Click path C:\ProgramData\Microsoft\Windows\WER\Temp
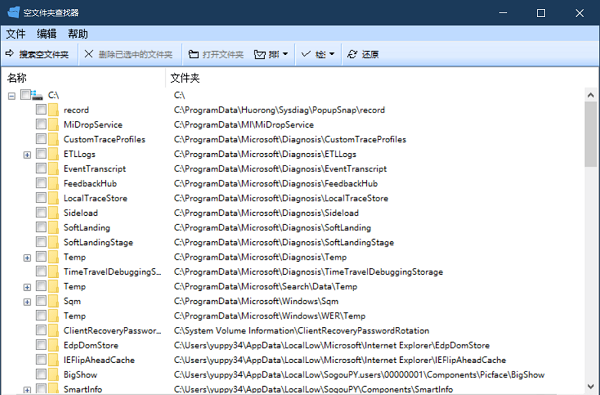 (x=270, y=316)
